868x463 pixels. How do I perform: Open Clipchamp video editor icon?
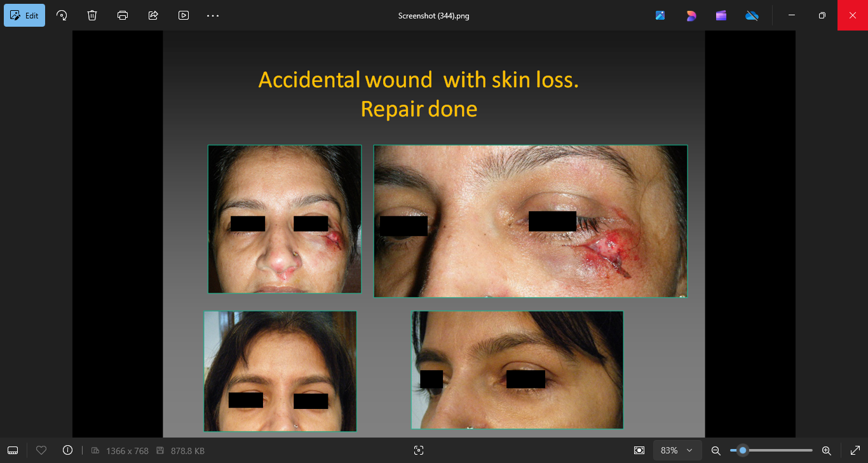click(721, 15)
